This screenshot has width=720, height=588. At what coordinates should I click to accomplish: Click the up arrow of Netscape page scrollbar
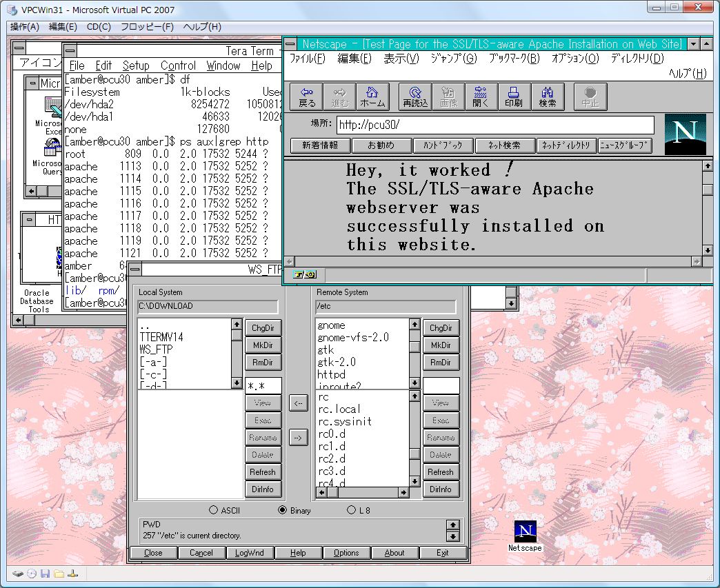pyautogui.click(x=708, y=165)
